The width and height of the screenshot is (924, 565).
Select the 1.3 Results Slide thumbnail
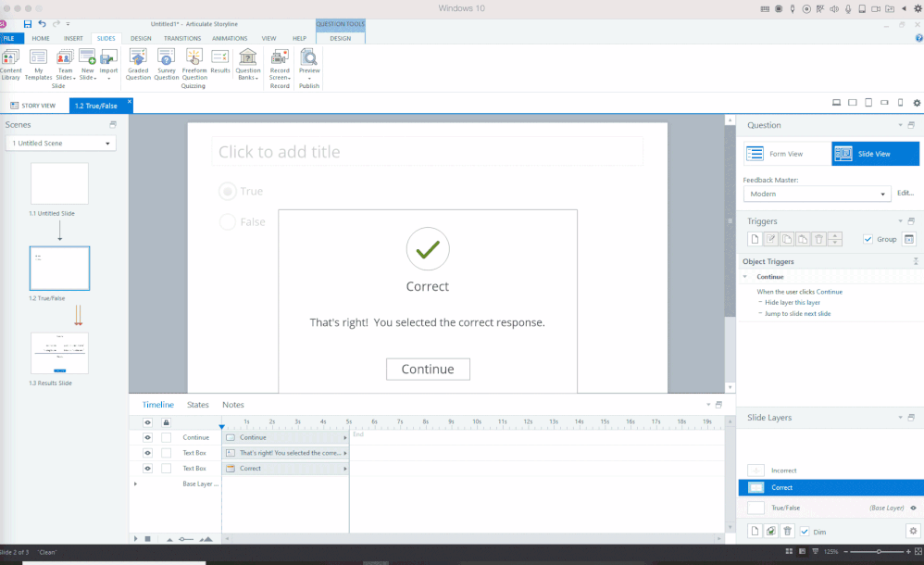point(59,354)
